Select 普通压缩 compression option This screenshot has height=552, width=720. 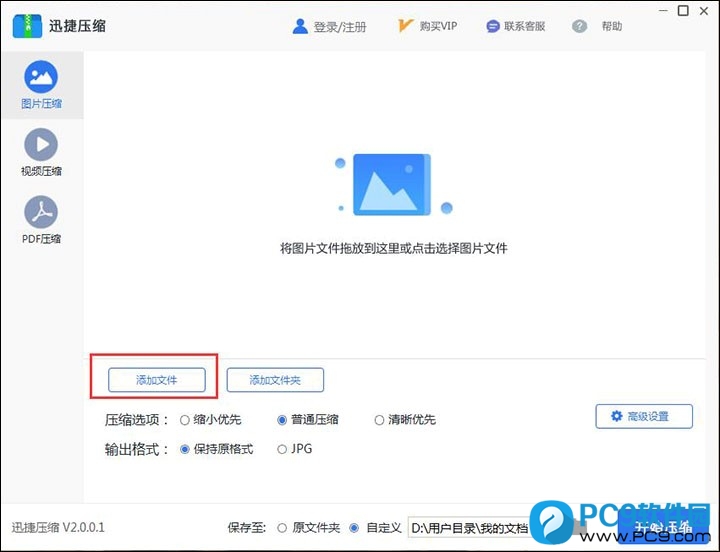(x=308, y=420)
